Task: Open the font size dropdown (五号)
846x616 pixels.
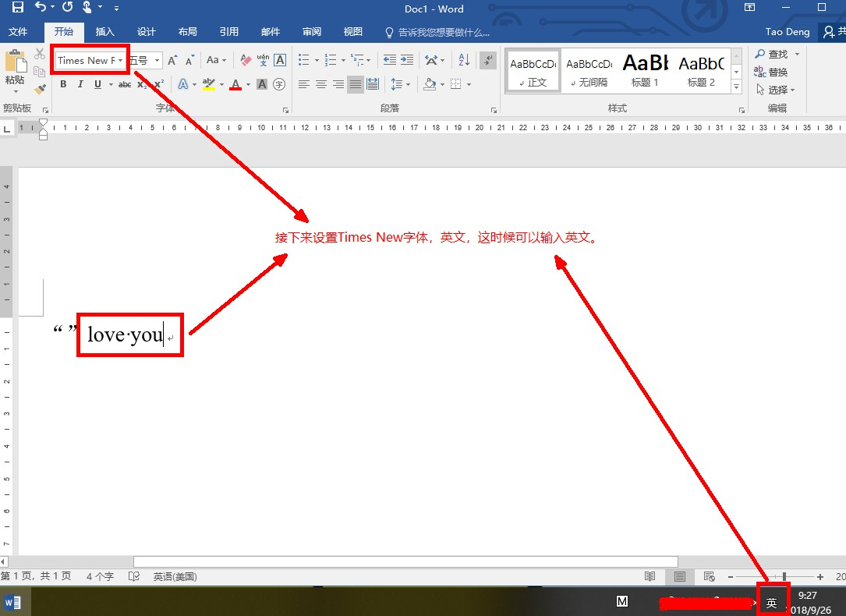Action: click(157, 60)
